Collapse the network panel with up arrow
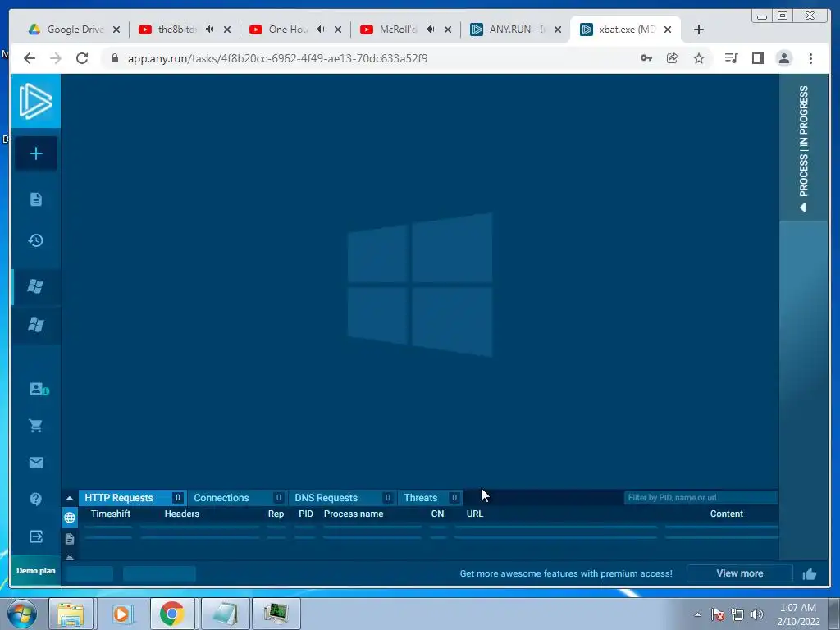 tap(70, 498)
